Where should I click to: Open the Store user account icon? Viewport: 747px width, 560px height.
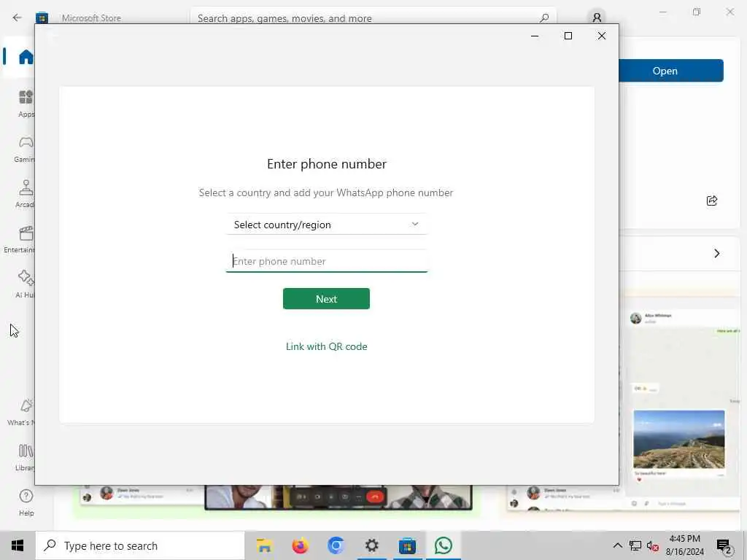click(x=597, y=18)
